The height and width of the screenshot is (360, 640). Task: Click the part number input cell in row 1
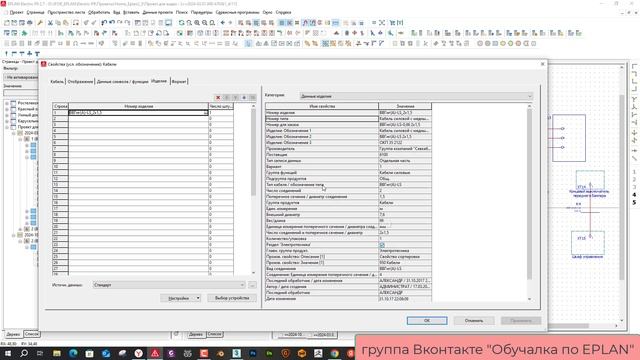click(138, 113)
